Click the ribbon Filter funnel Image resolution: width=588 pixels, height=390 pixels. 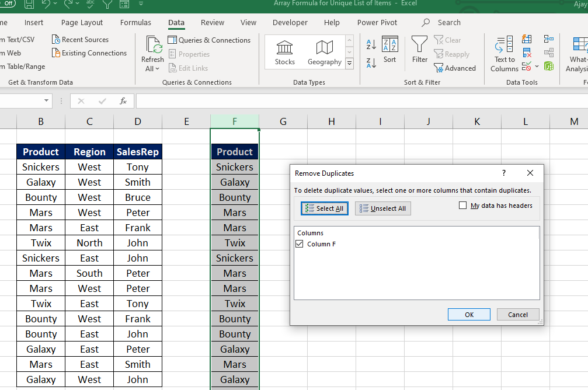(420, 50)
